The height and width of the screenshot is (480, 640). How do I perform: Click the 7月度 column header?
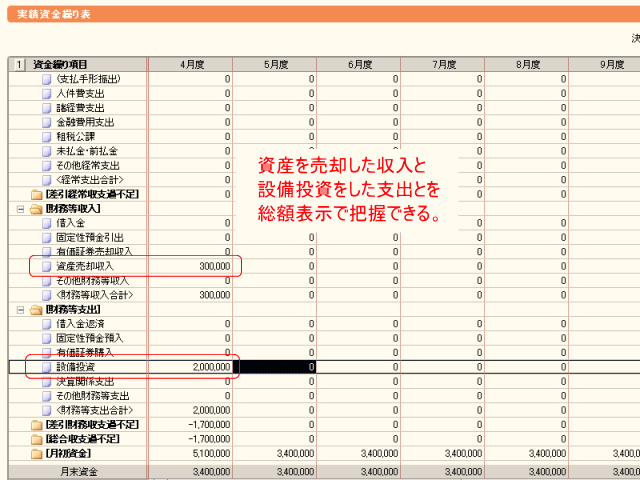(443, 64)
